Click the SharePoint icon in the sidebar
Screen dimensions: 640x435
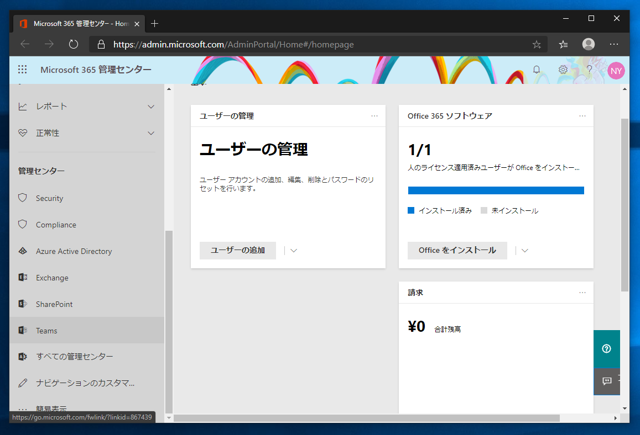[22, 304]
